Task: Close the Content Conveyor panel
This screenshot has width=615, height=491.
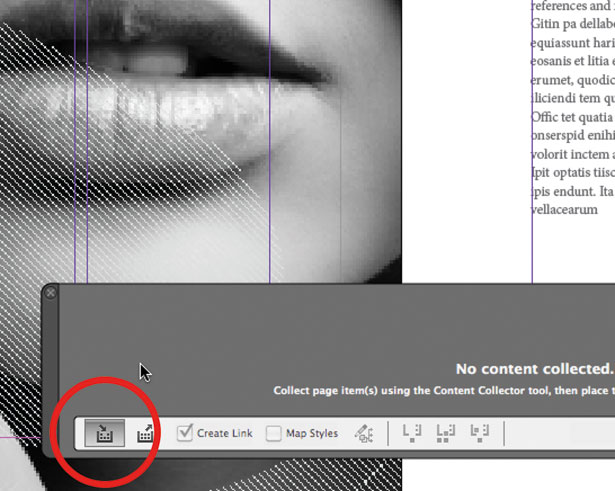Action: 51,292
